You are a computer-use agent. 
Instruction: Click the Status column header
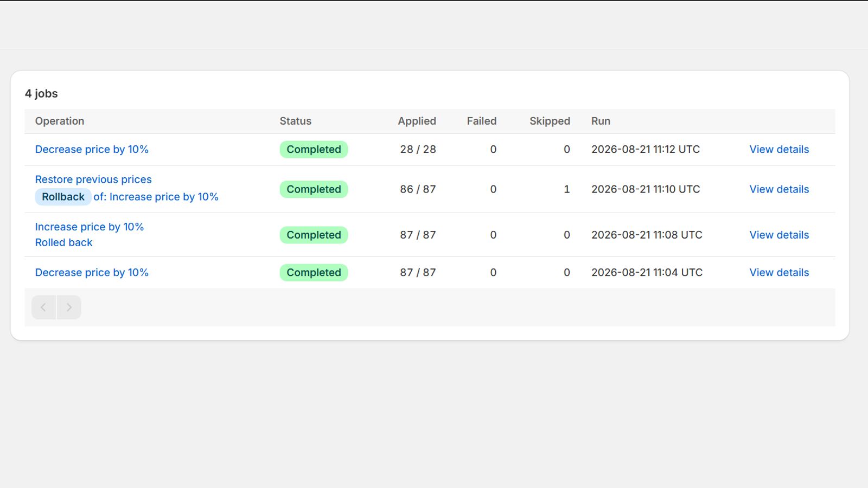click(x=296, y=121)
